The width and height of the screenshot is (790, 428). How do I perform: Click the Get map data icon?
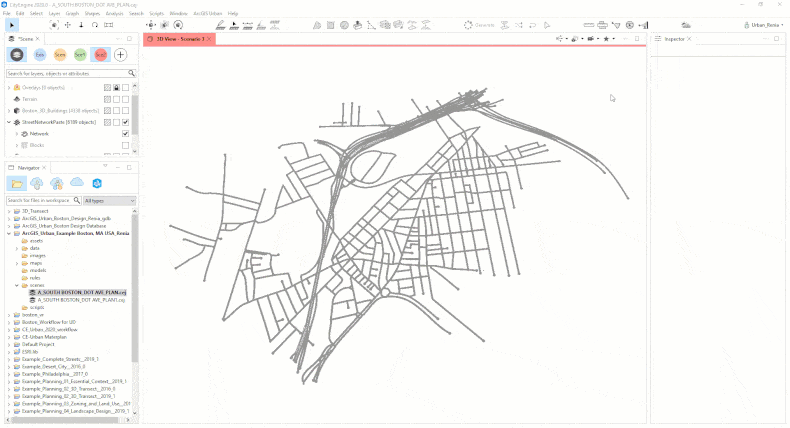point(686,25)
